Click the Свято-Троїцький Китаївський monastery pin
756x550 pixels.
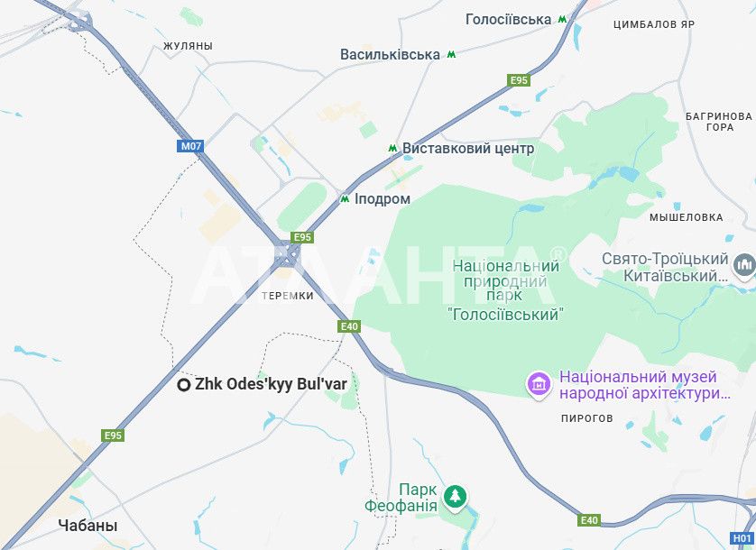coord(744,267)
